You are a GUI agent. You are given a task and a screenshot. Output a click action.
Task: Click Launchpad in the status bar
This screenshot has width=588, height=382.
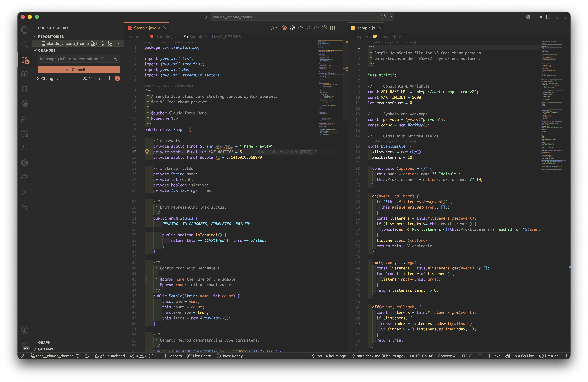[x=110, y=356]
